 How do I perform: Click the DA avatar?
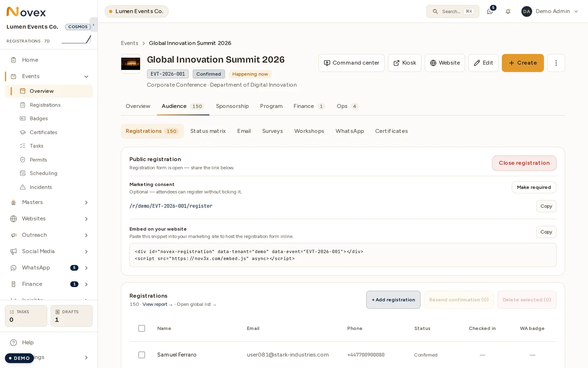527,11
